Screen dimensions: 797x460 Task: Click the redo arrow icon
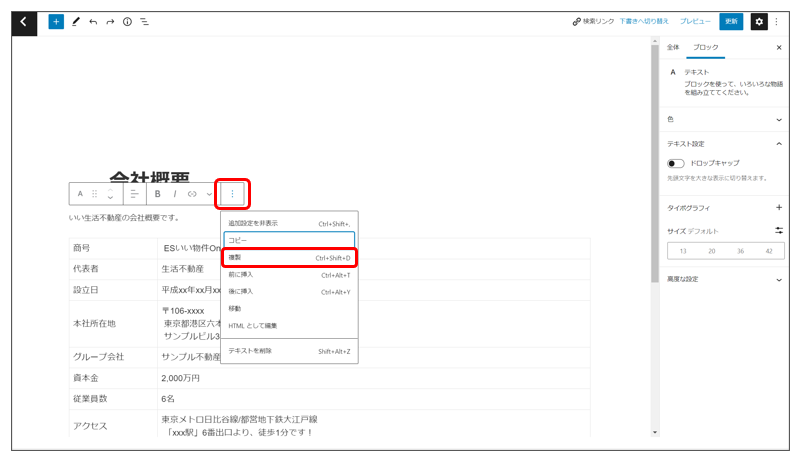click(x=110, y=21)
